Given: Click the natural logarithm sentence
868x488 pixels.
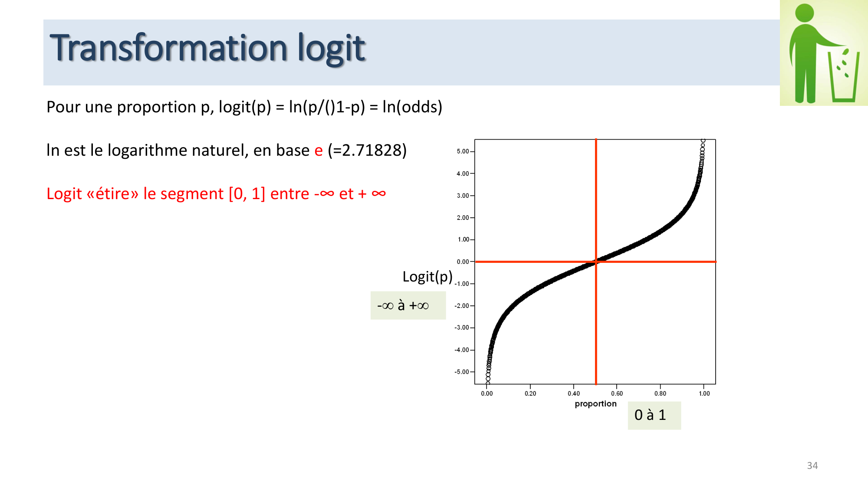Looking at the screenshot, I should coord(226,151).
